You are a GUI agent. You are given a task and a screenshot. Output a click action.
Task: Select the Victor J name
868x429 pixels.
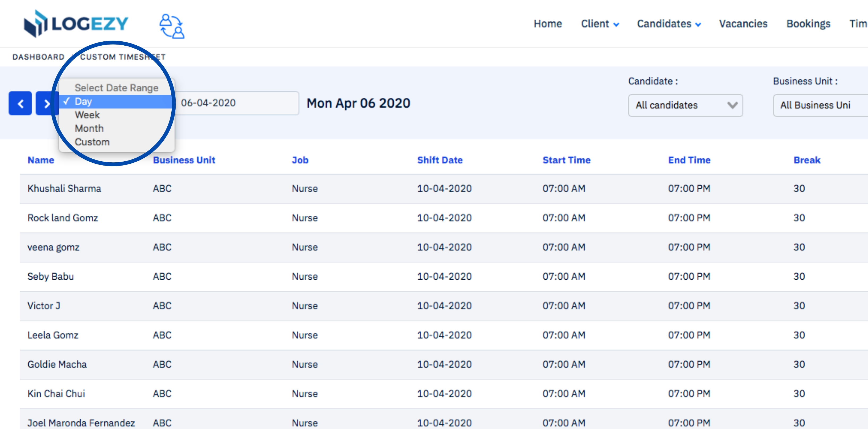coord(44,306)
